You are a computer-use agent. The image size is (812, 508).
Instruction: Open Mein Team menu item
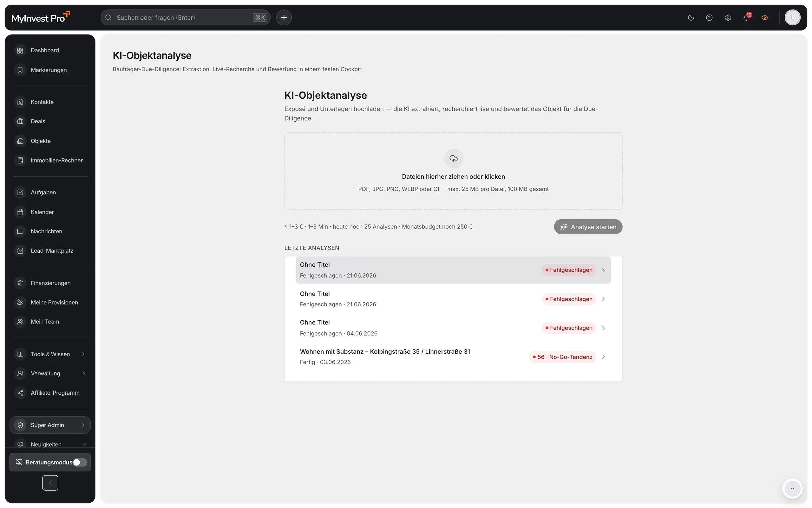coord(50,322)
